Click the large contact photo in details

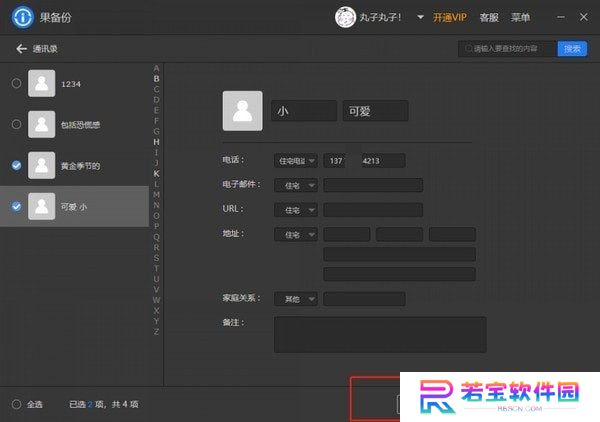click(x=243, y=111)
